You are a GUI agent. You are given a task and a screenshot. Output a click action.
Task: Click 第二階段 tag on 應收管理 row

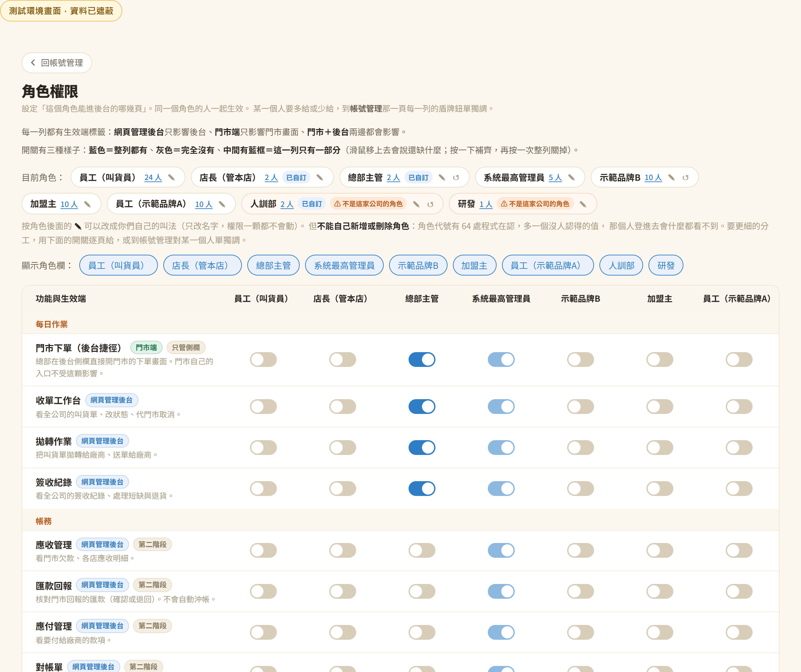pyautogui.click(x=153, y=544)
